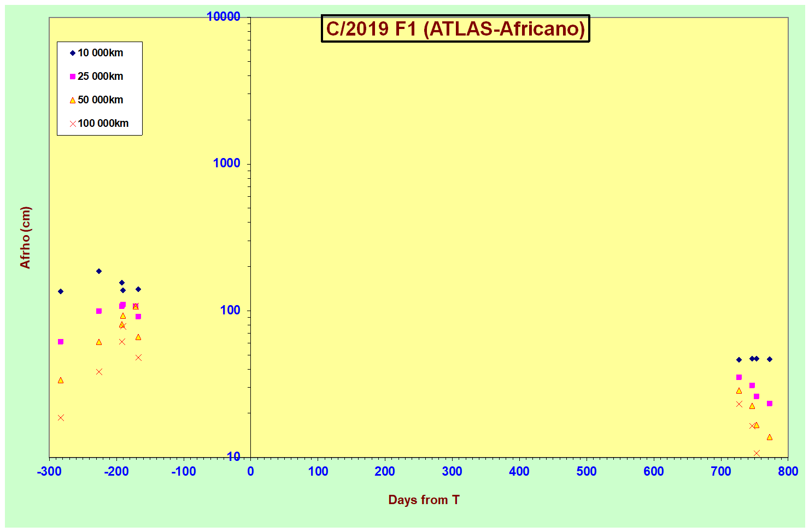
Task: Click the 700 x-axis label
Action: pos(721,472)
